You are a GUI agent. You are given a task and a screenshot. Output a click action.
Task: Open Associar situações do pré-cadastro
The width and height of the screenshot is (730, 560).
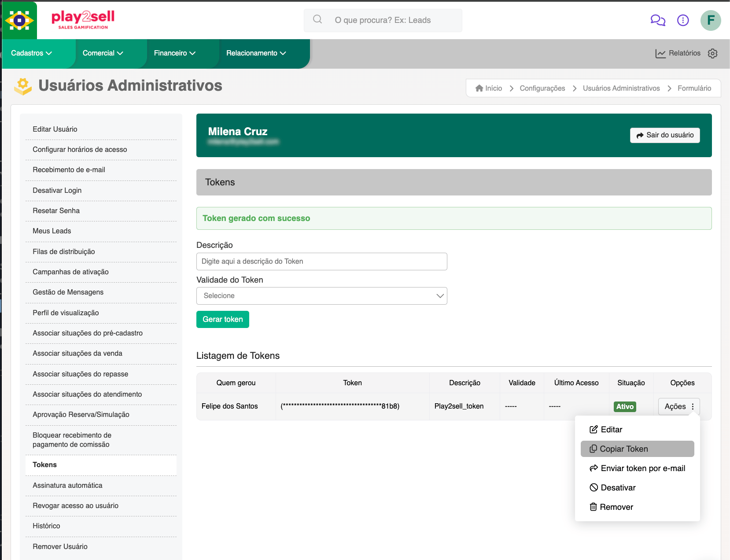[x=101, y=333]
